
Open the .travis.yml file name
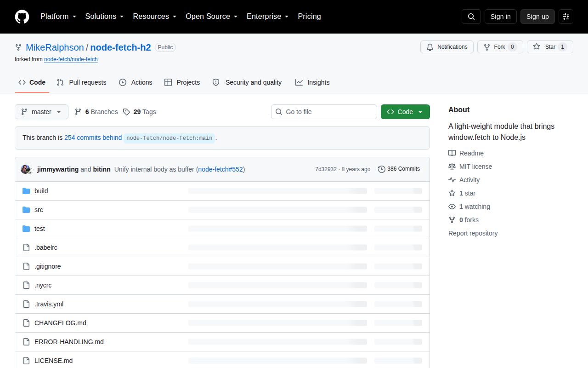(49, 304)
